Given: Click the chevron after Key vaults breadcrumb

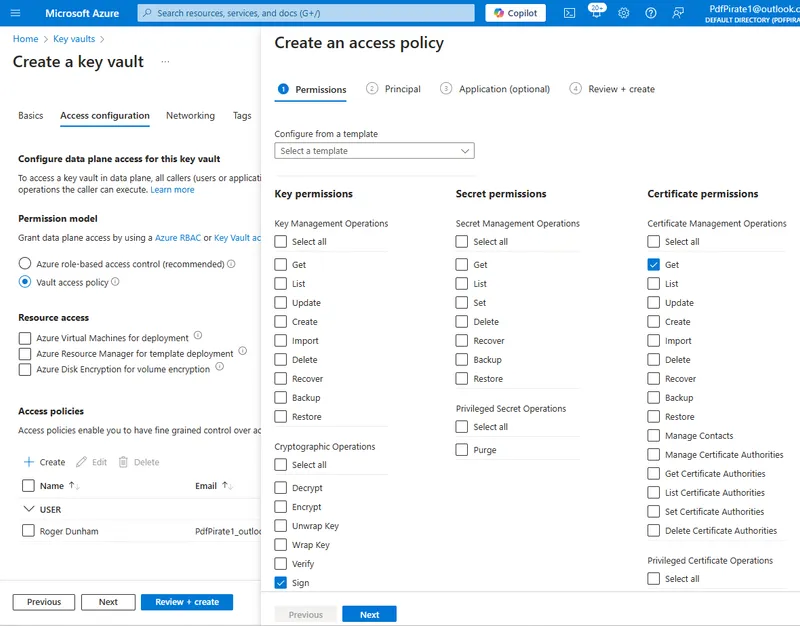Looking at the screenshot, I should pos(102,39).
